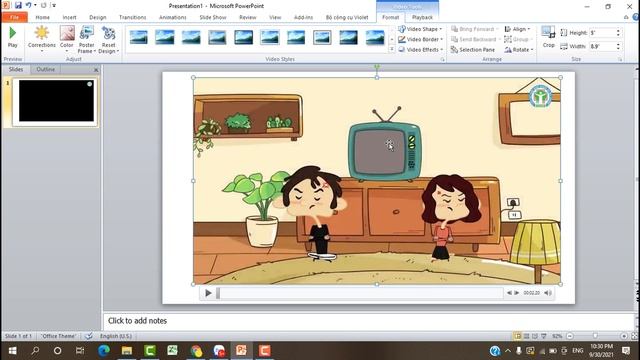Switch to the Outline pane tab
This screenshot has width=640, height=360.
[45, 69]
